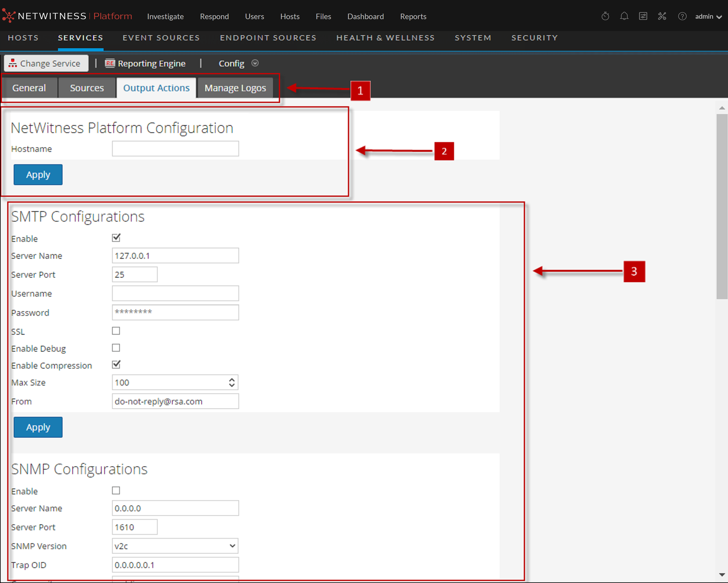Click Apply under SMTP Configurations

coord(38,427)
